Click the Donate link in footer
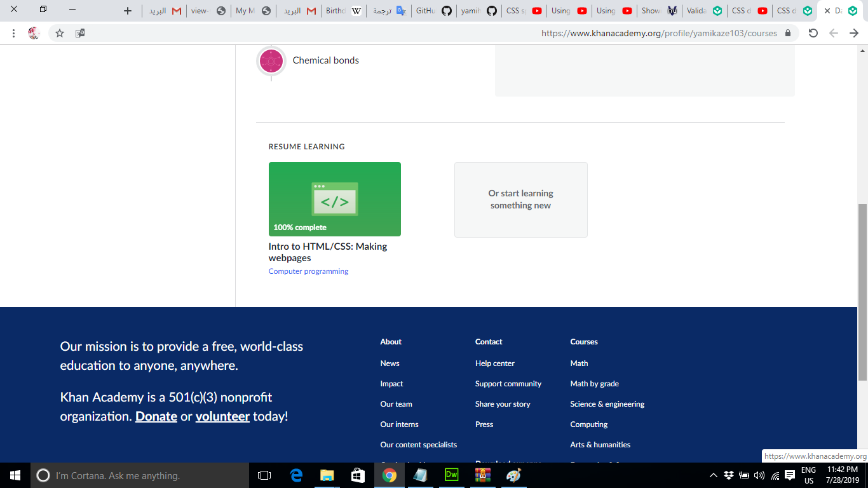The width and height of the screenshot is (868, 488). (x=156, y=417)
